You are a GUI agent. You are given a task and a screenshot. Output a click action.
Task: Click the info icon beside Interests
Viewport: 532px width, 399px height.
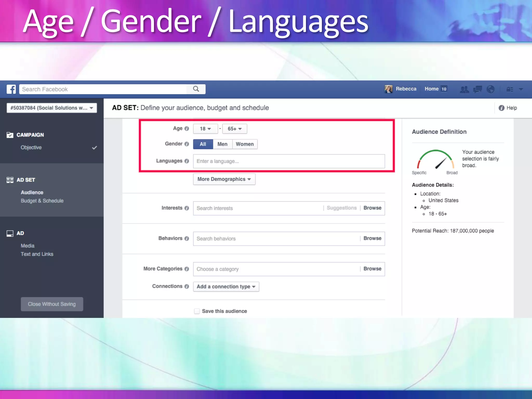tap(187, 208)
